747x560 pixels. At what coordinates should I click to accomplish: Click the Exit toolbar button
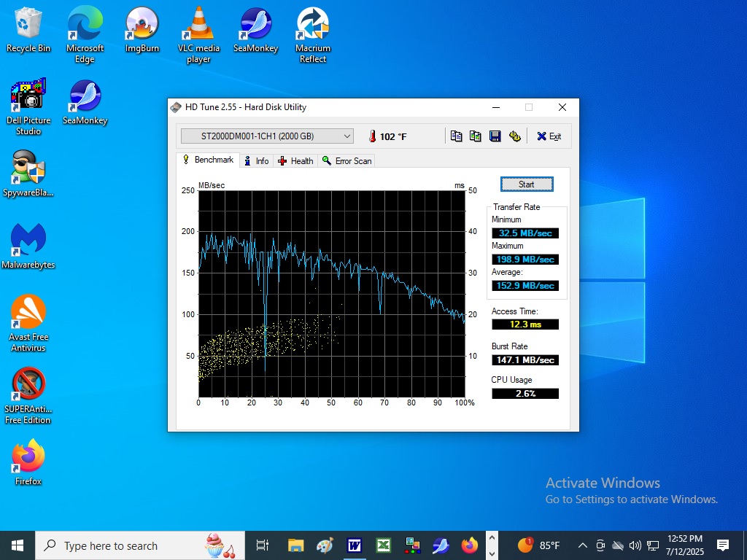click(549, 136)
